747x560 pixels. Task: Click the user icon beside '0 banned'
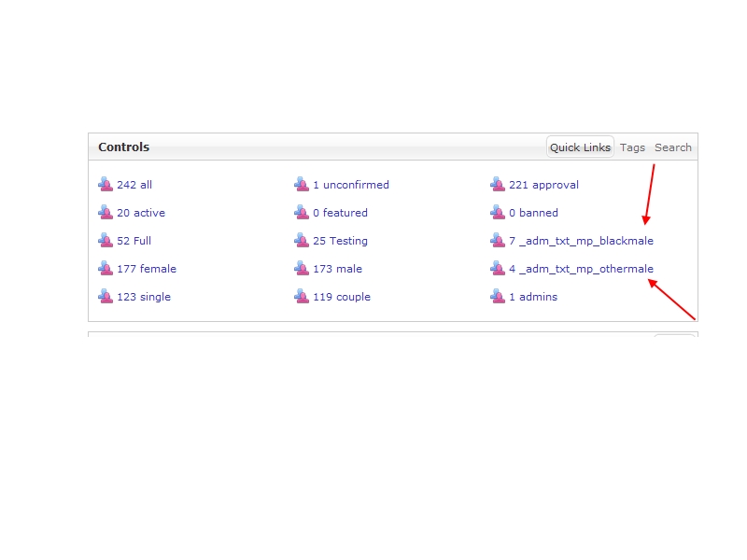tap(498, 213)
